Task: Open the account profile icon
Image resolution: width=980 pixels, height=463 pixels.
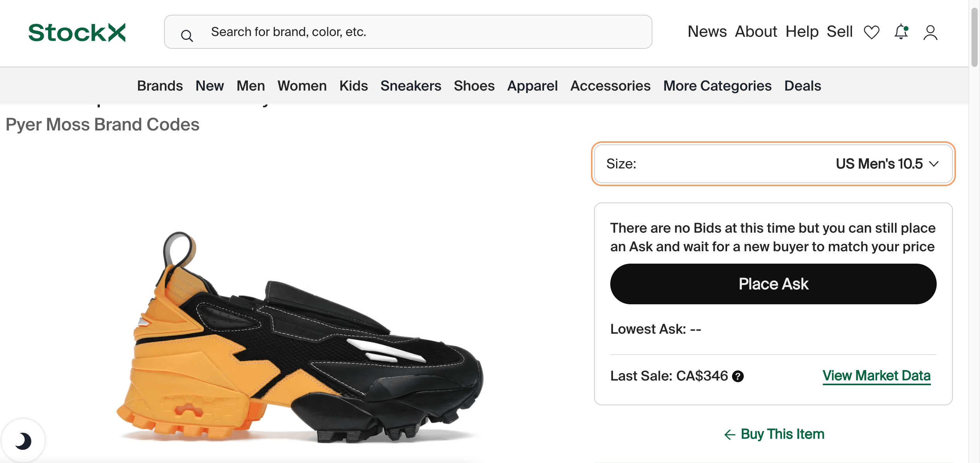Action: (x=930, y=32)
